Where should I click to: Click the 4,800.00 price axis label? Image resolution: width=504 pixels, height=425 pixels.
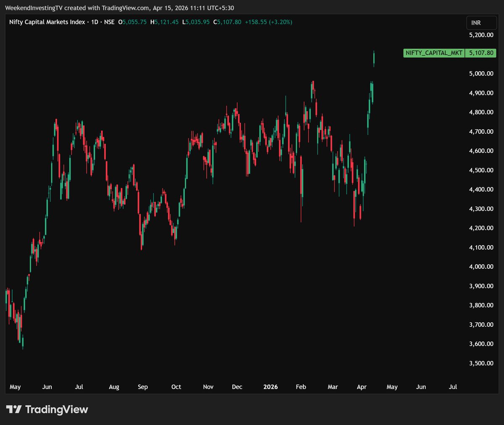coord(481,112)
